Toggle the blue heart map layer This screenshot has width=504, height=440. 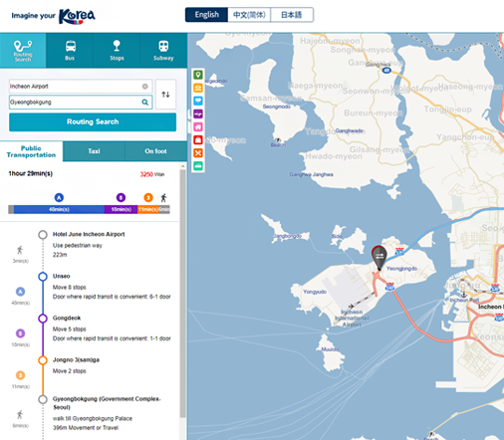(198, 101)
